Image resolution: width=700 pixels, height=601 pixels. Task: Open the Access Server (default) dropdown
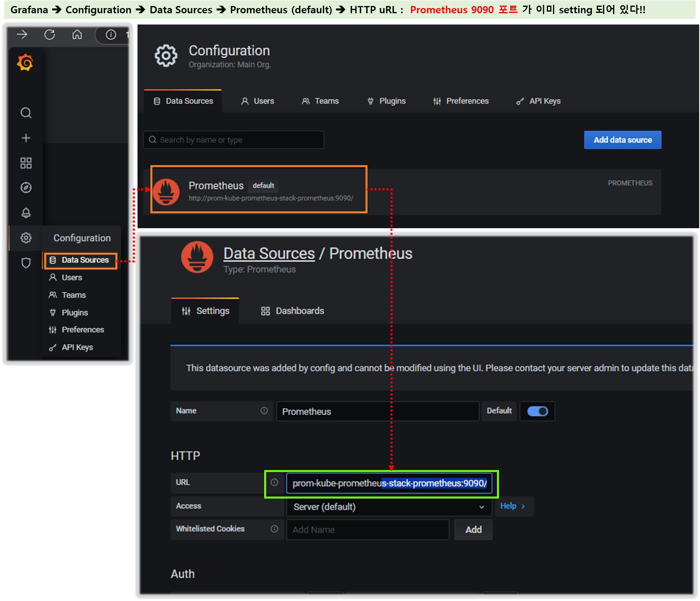click(389, 507)
